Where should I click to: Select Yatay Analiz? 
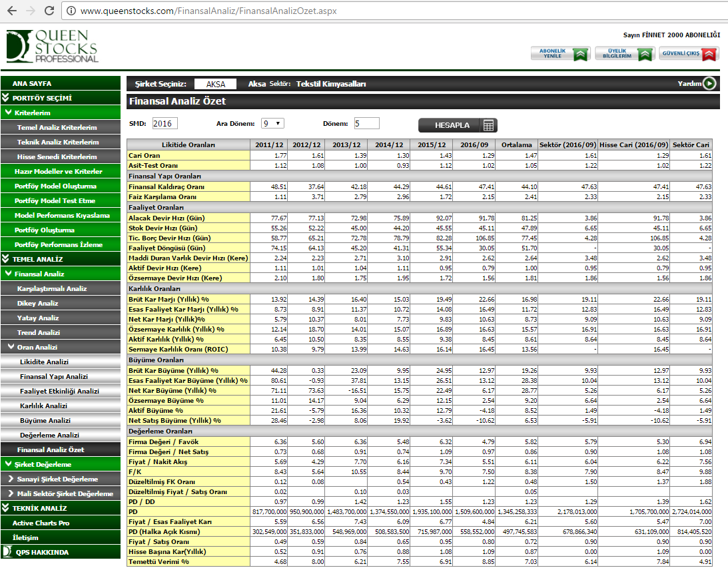(61, 318)
